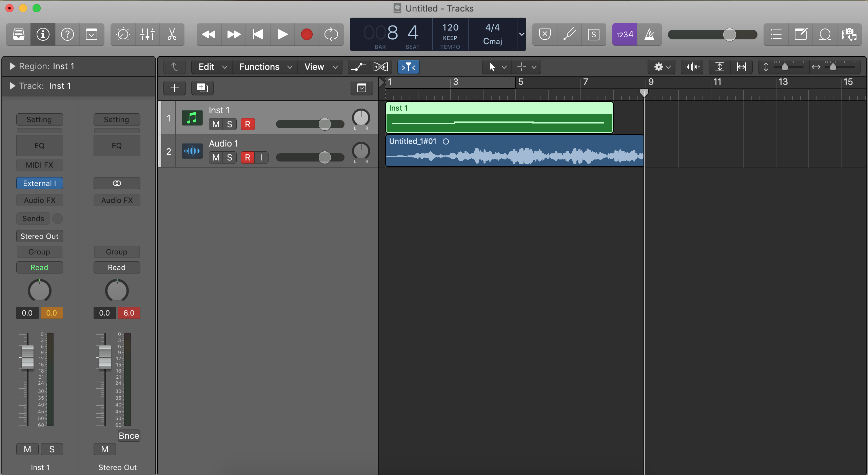Open the Stereo Out output slot
The image size is (868, 475).
[x=40, y=236]
